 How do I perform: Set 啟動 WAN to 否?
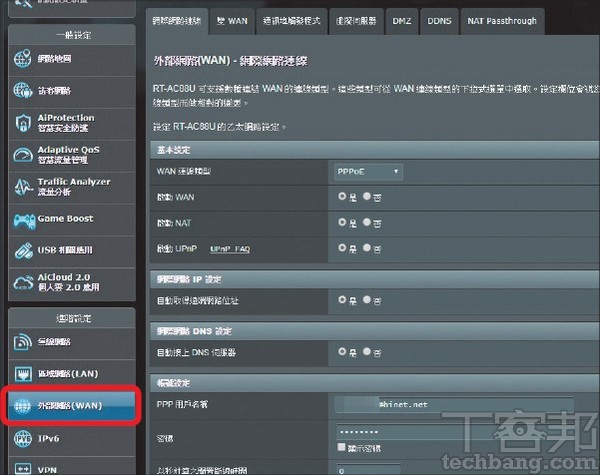click(x=367, y=197)
